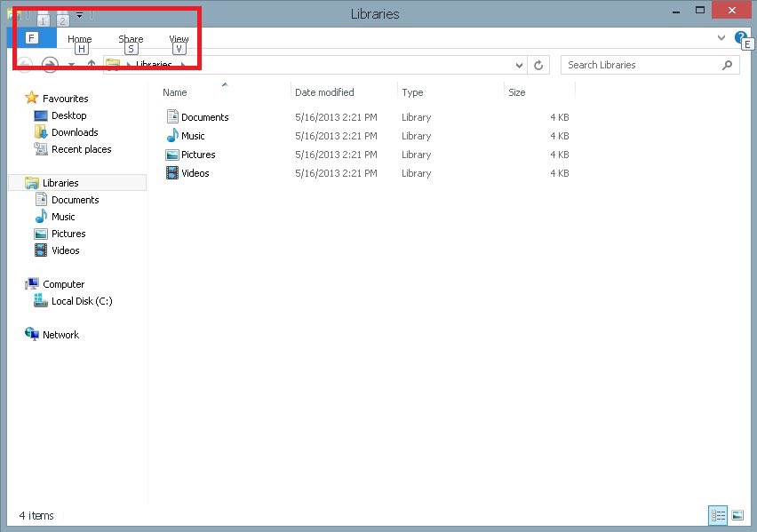Viewport: 757px width, 532px height.
Task: Refresh the Libraries view
Action: click(x=538, y=65)
